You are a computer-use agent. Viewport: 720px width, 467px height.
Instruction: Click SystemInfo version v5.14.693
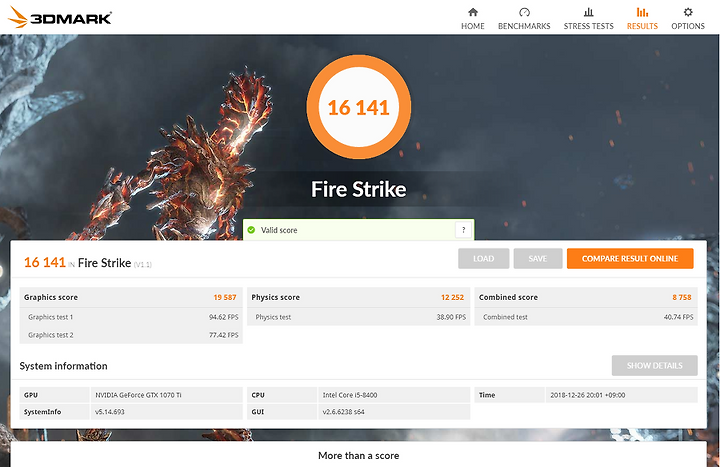[110, 412]
